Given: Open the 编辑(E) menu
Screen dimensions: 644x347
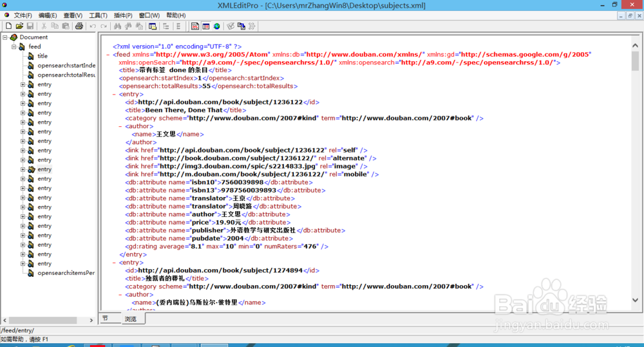Looking at the screenshot, I should pos(48,15).
